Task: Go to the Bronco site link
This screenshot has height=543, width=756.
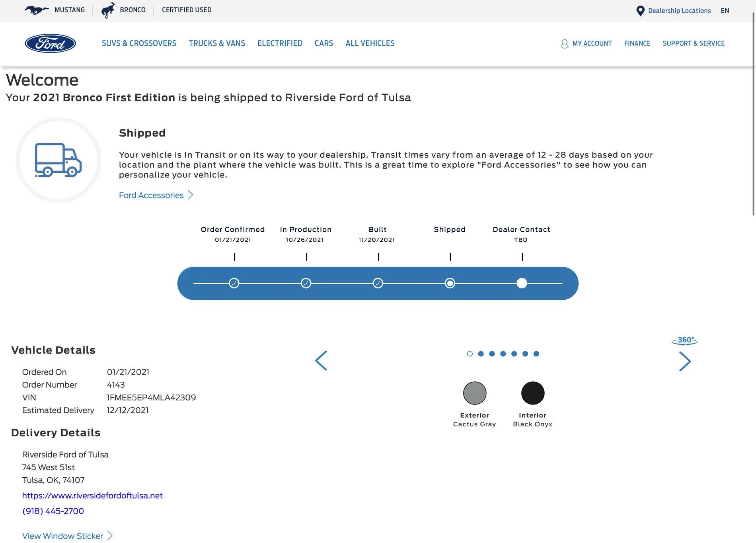Action: pos(133,10)
